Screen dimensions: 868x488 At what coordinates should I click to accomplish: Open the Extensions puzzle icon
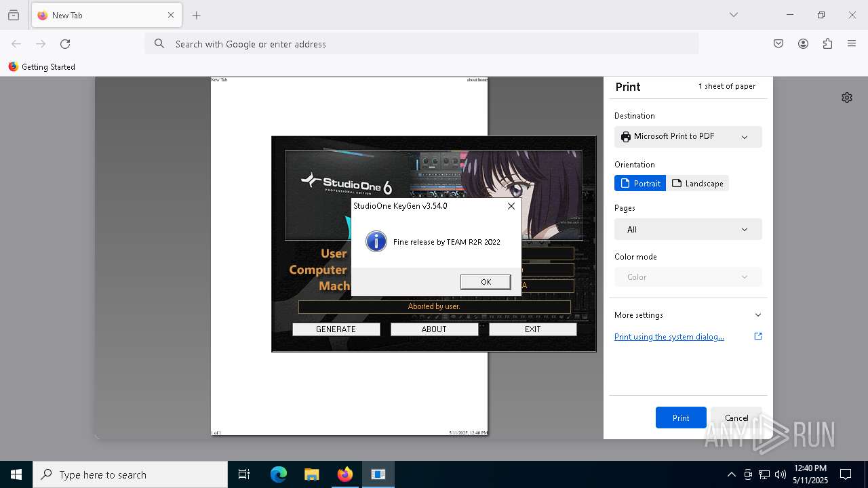point(827,44)
